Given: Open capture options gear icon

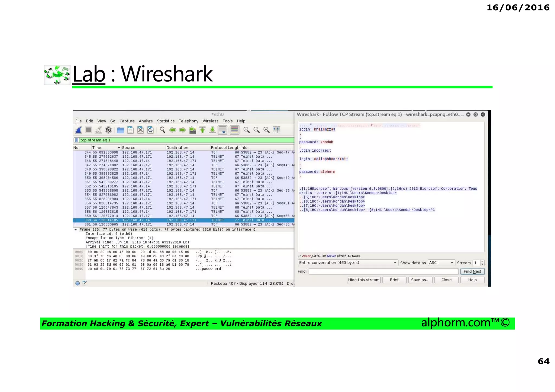Looking at the screenshot, I should pos(108,130).
